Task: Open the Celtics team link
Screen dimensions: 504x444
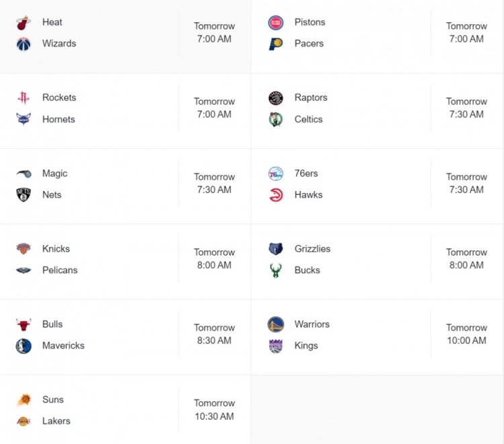Action: point(308,119)
